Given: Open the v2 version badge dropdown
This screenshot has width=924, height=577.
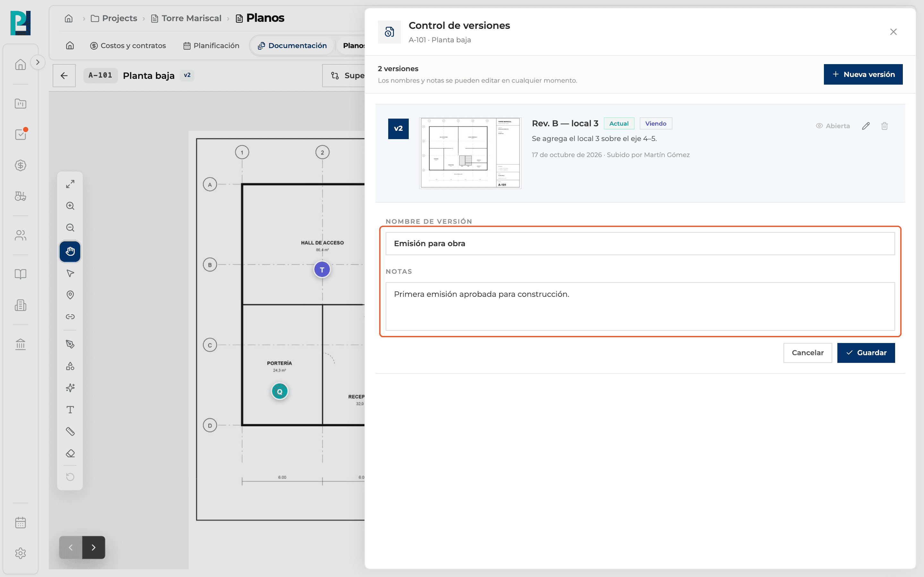Looking at the screenshot, I should click(x=187, y=75).
